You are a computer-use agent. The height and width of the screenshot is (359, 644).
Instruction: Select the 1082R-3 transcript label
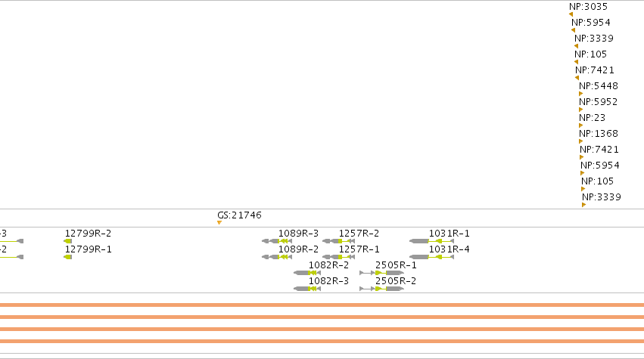(328, 281)
